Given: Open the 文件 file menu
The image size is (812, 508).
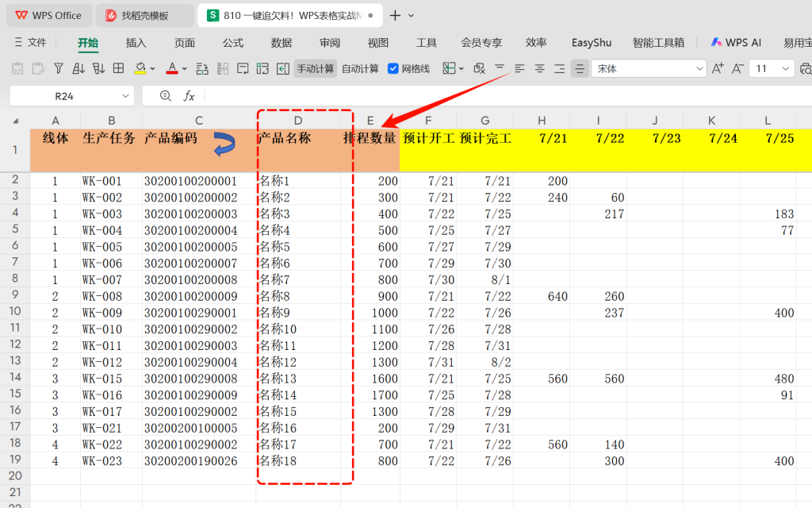Looking at the screenshot, I should coord(31,43).
